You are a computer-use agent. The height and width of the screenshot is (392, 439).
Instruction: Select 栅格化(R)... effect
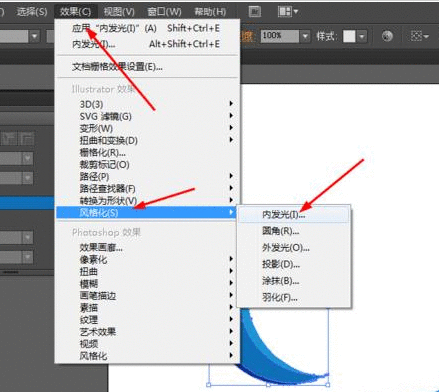click(147, 152)
